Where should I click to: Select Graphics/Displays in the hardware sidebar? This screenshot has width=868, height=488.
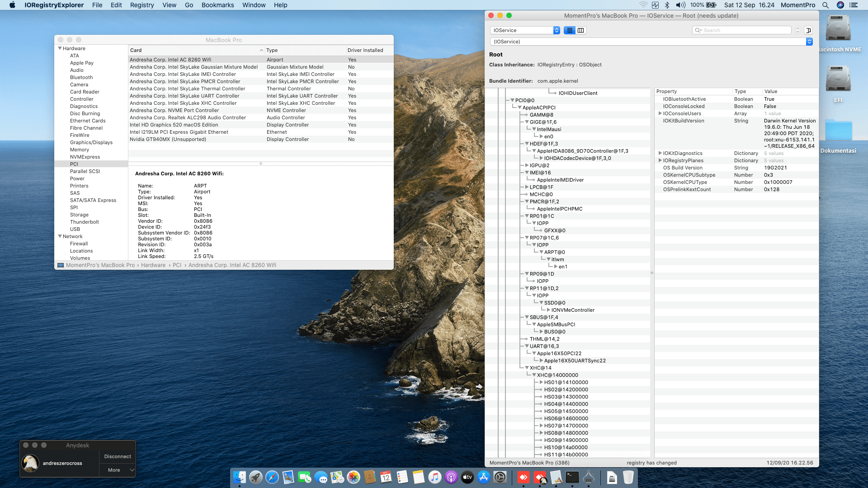(91, 142)
